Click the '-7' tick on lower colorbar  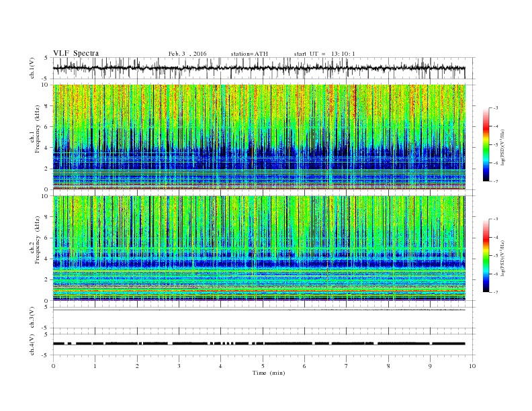click(x=495, y=292)
